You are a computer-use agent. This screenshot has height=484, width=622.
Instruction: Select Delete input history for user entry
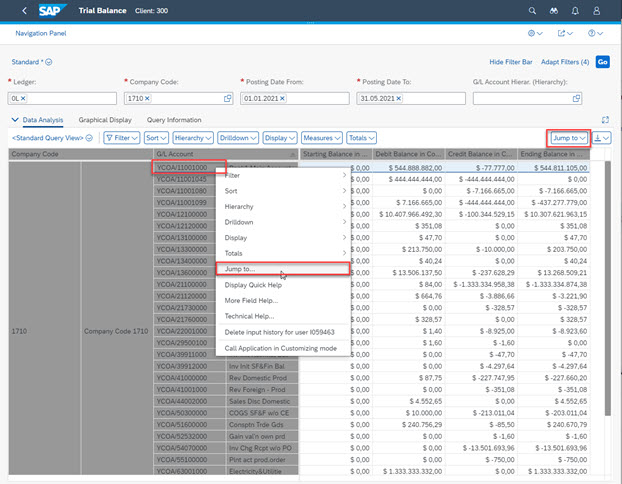pos(283,332)
